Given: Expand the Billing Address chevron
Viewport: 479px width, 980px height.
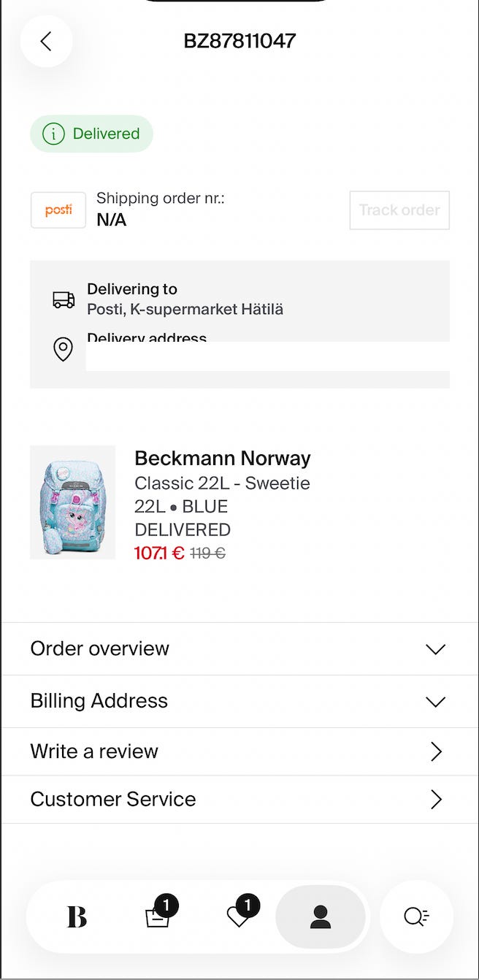Looking at the screenshot, I should point(435,702).
